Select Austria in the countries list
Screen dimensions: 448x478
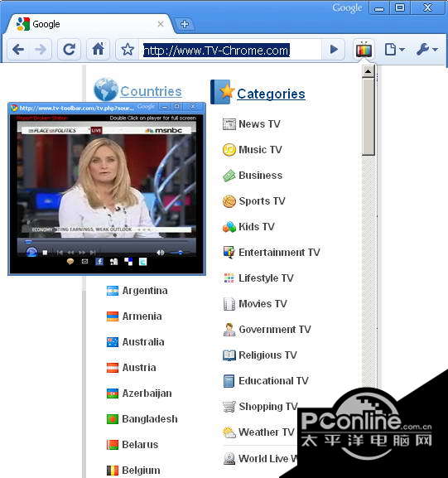[139, 367]
